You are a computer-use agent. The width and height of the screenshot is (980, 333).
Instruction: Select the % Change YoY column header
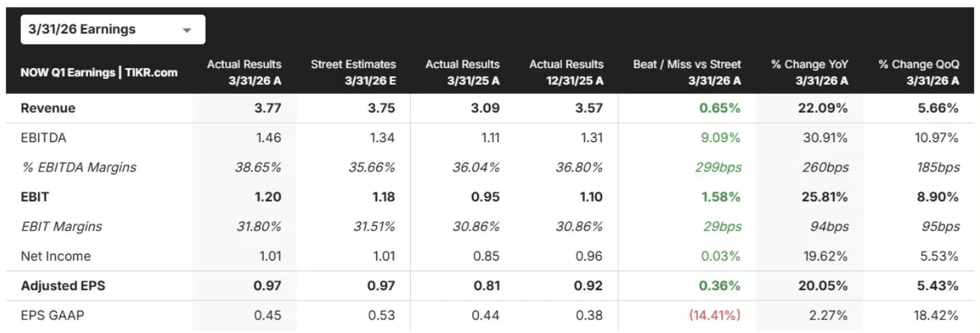(809, 72)
